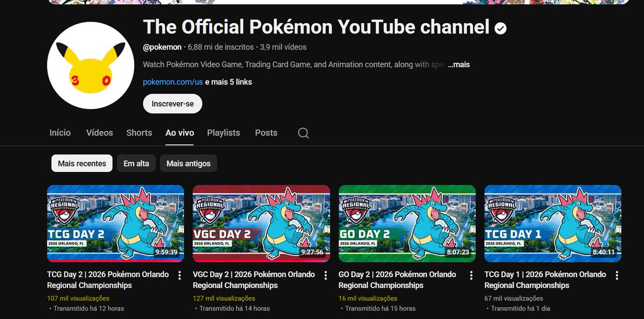Switch to the Posts tab
Screen dimensions: 644x319
click(266, 133)
